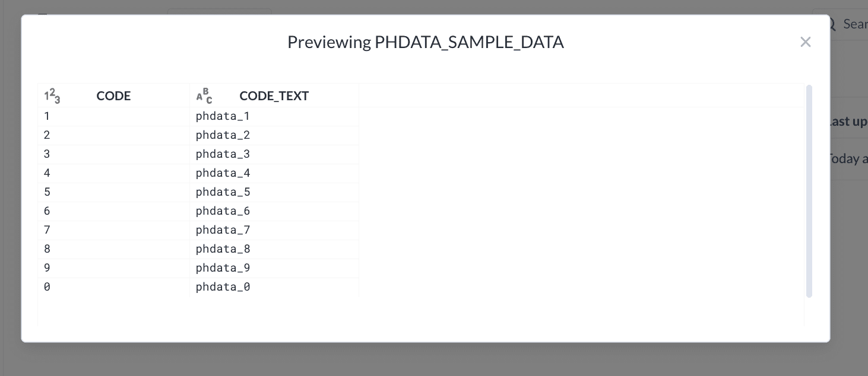The height and width of the screenshot is (376, 868).
Task: Select the phdata_8 row text
Action: (x=223, y=249)
